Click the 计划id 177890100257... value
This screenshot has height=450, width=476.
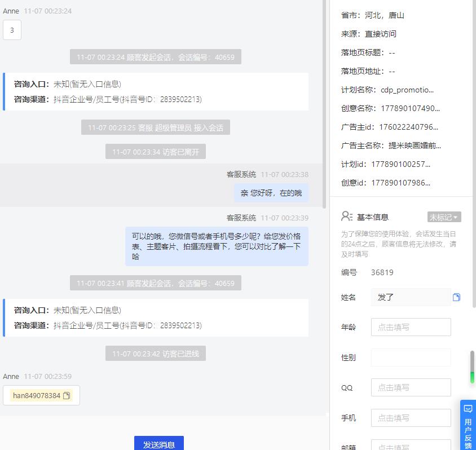pyautogui.click(x=400, y=164)
